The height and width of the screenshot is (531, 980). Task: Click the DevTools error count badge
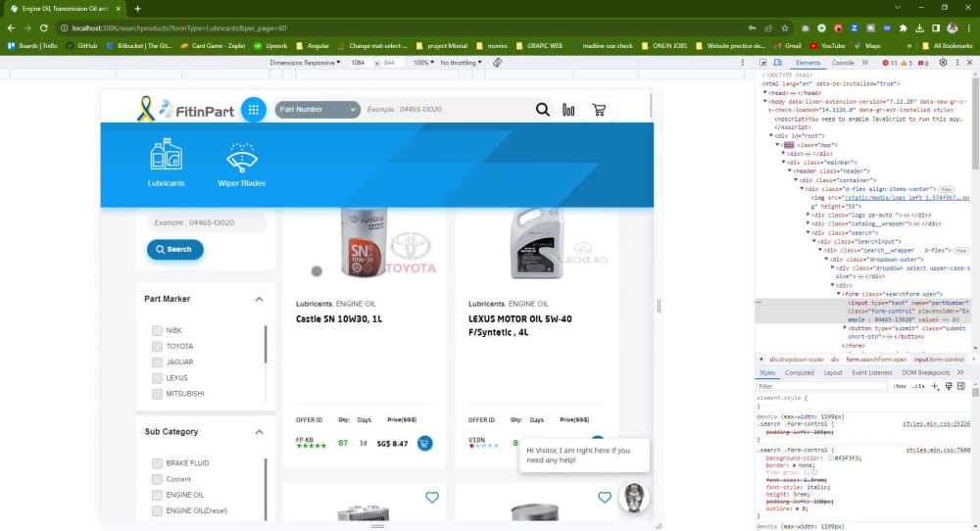[890, 63]
